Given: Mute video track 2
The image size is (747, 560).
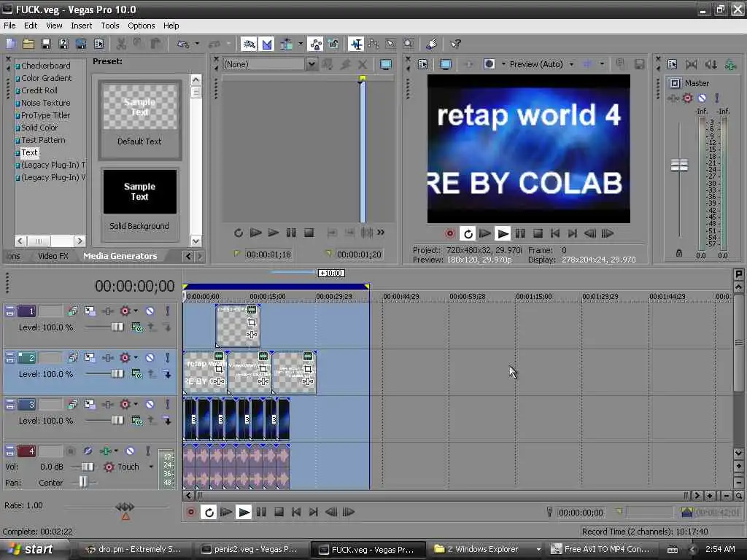Looking at the screenshot, I should coord(150,357).
